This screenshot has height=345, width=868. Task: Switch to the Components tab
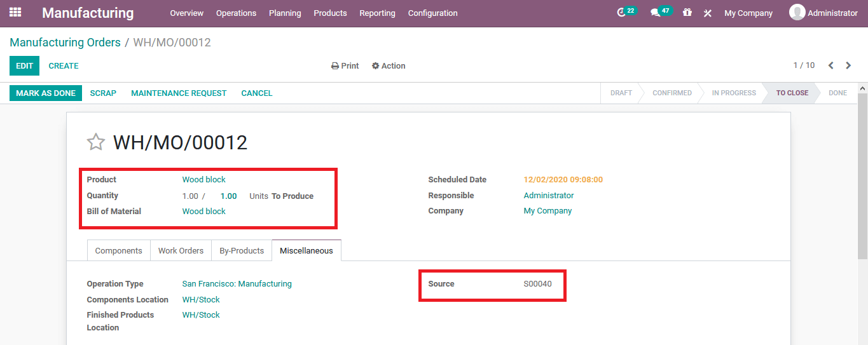[x=118, y=250]
